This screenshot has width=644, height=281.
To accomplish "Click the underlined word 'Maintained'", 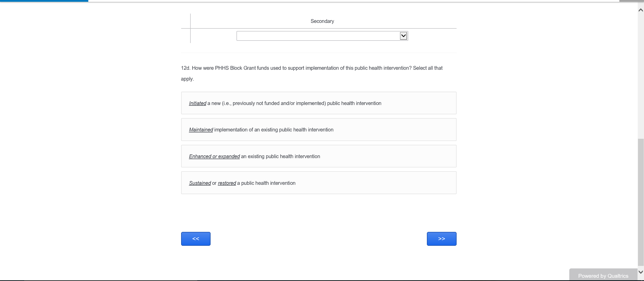I will tap(201, 130).
